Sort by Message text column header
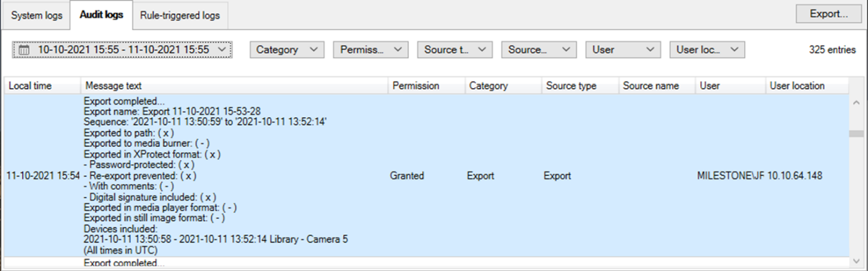 click(x=235, y=86)
